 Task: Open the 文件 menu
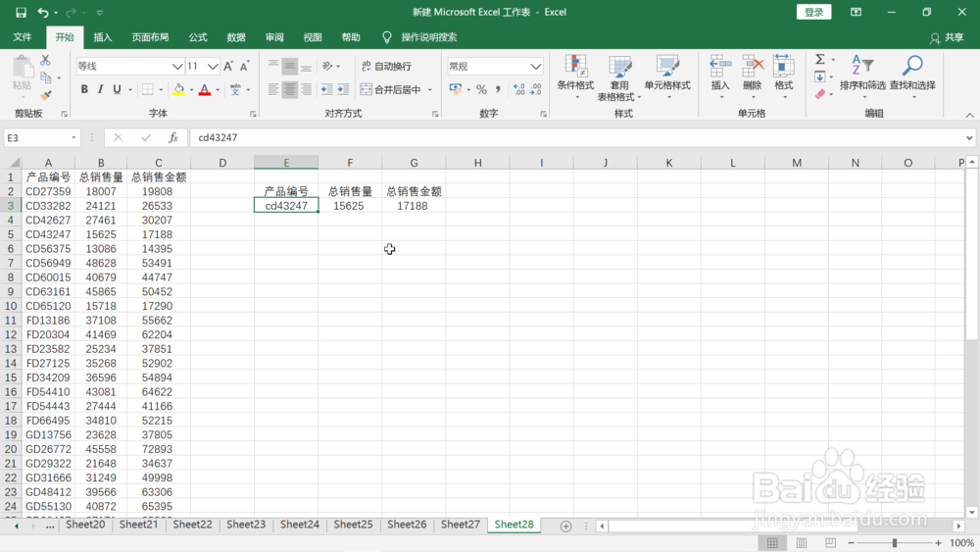click(x=23, y=37)
